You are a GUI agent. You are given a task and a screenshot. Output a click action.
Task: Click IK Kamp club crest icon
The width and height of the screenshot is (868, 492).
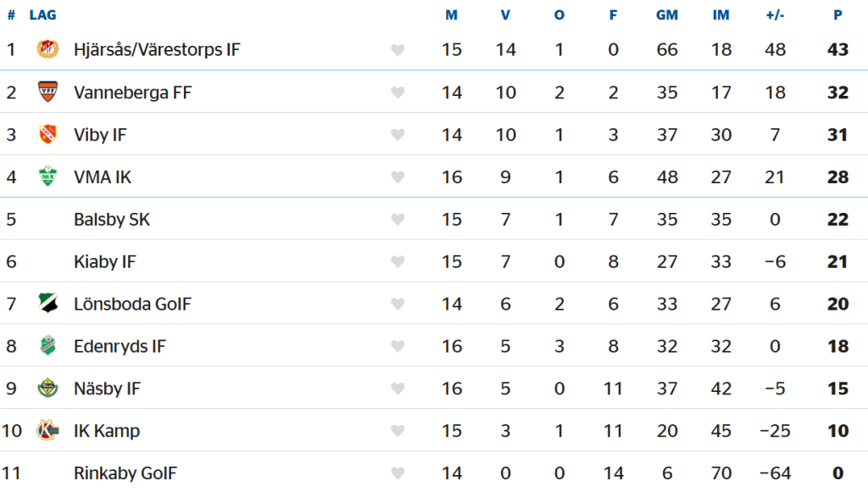point(48,431)
